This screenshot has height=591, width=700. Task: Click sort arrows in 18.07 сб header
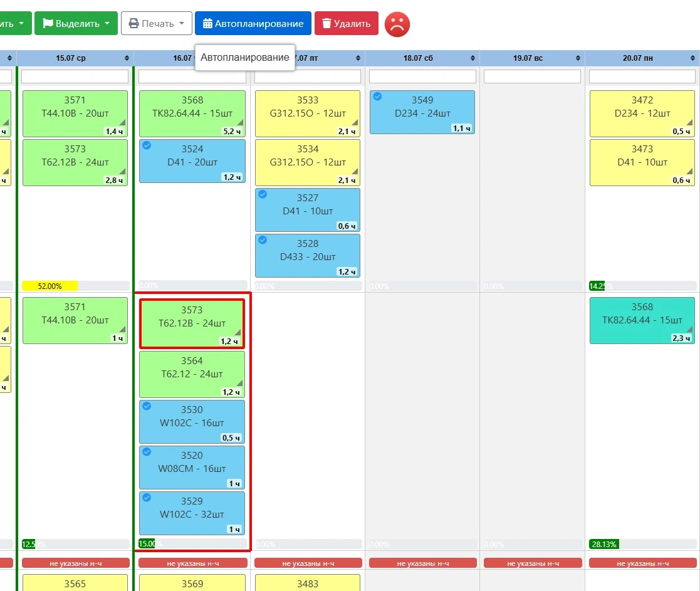coord(473,58)
